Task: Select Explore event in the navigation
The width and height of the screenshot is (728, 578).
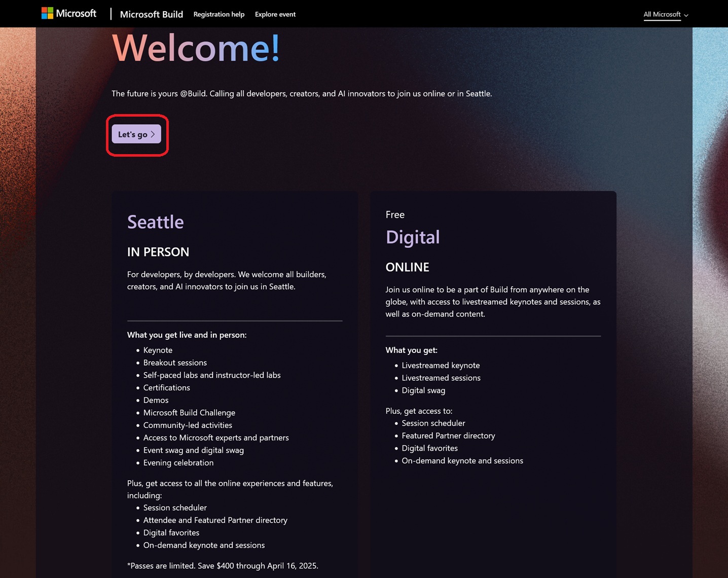Action: [x=275, y=14]
